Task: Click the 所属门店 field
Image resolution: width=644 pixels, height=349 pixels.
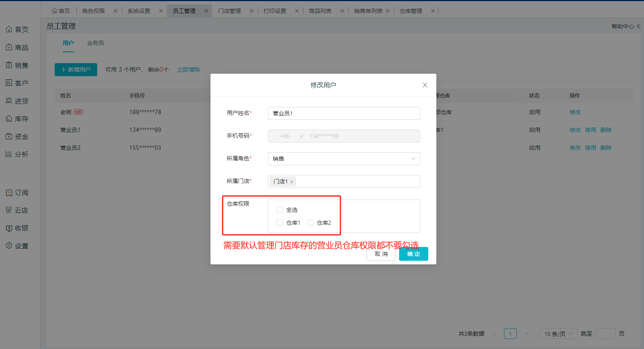Action: point(344,181)
